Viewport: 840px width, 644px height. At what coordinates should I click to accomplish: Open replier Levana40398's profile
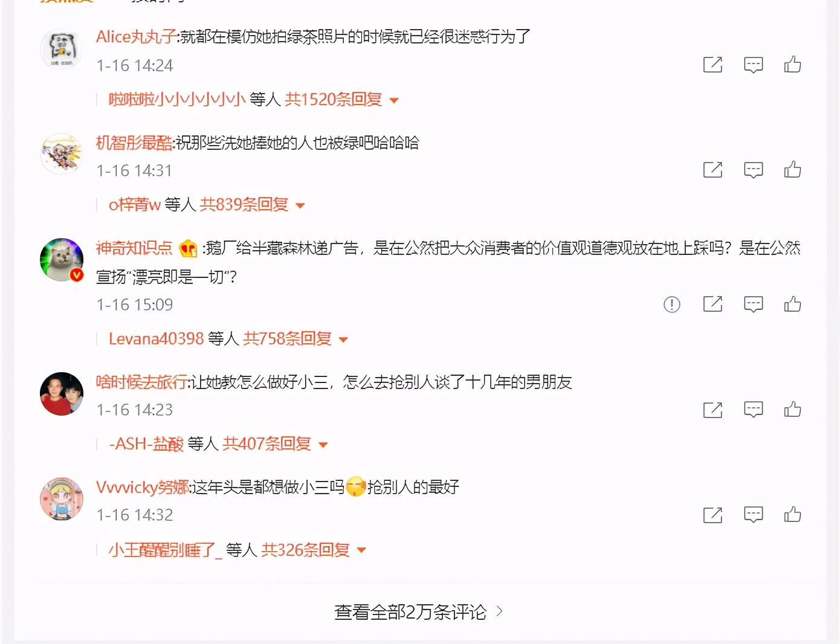[x=156, y=339]
